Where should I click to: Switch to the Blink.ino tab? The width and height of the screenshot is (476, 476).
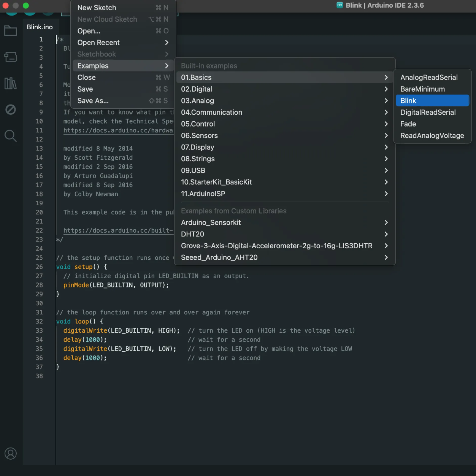[x=40, y=27]
